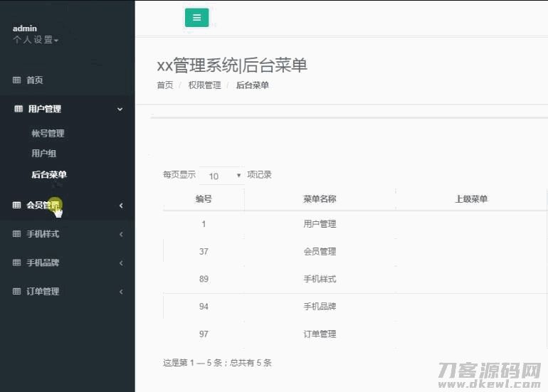Click the grid icon beside 手机品牌
Screen dimensions: 548x392
tap(17, 263)
